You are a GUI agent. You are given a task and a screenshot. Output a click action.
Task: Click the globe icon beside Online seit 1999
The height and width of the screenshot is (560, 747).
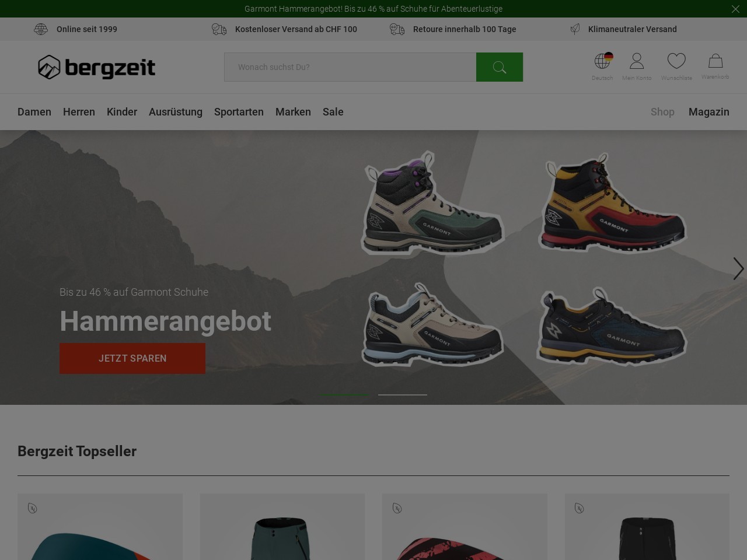pos(41,29)
